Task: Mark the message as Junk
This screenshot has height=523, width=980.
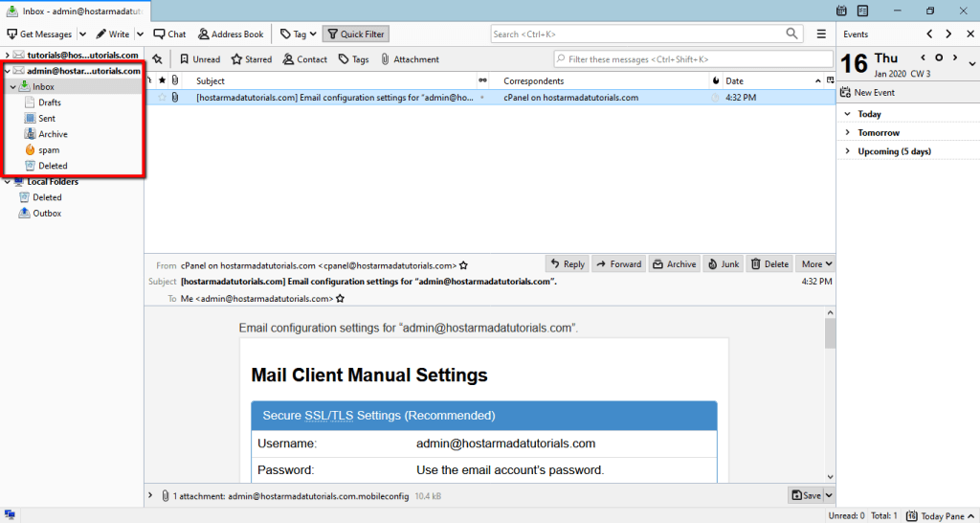Action: [724, 264]
